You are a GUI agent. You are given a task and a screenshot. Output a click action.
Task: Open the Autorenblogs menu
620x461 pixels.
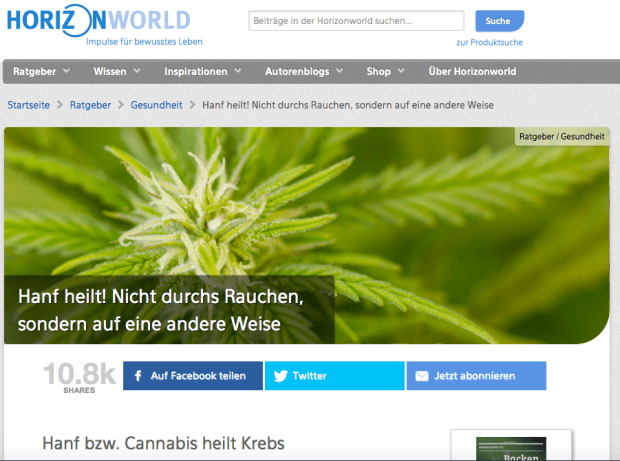click(303, 72)
